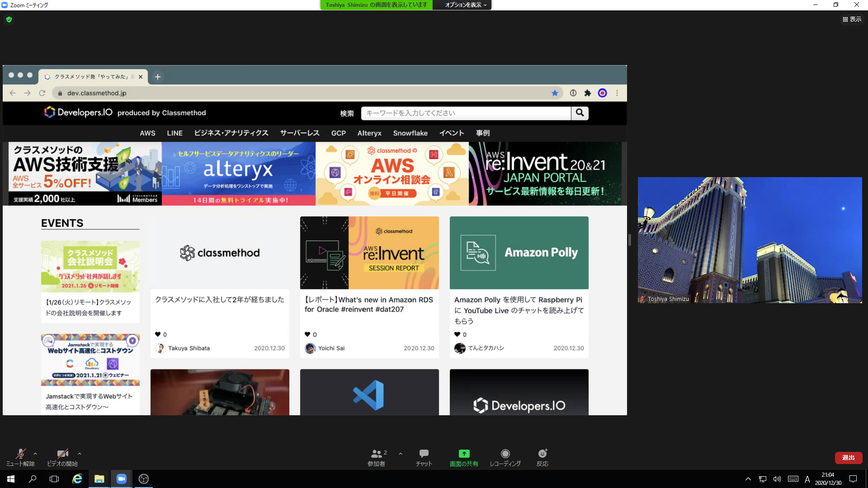Open the view options dropdown in the sharing bar
The width and height of the screenshot is (868, 488).
(x=466, y=5)
